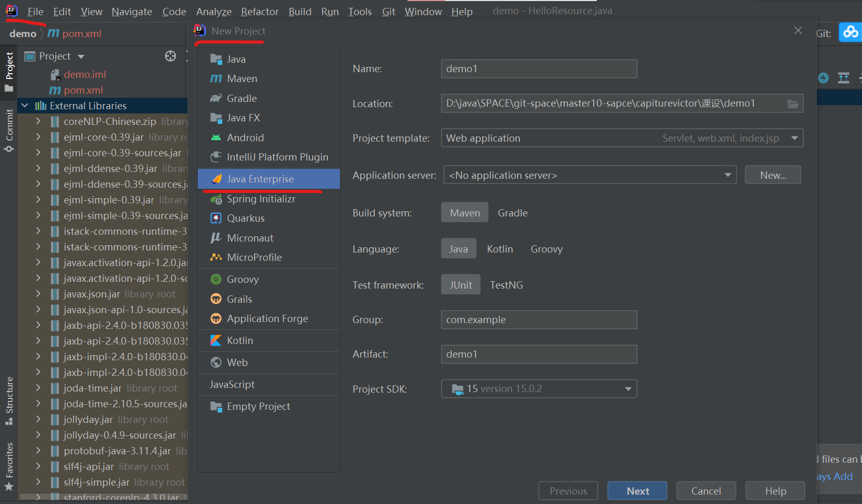Image resolution: width=862 pixels, height=504 pixels.
Task: Collapse the External Libraries node
Action: pyautogui.click(x=25, y=106)
